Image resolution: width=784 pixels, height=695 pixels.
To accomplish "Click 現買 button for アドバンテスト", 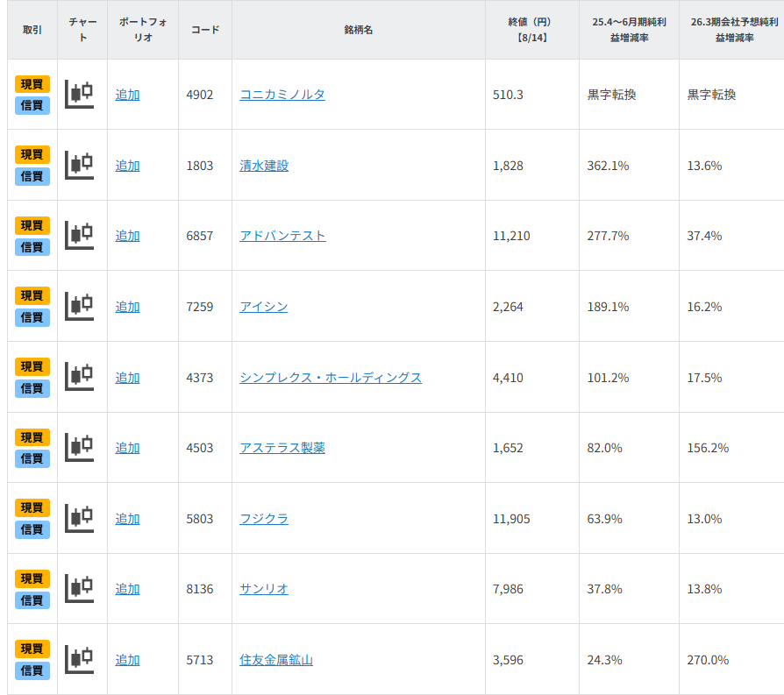I will coord(32,225).
